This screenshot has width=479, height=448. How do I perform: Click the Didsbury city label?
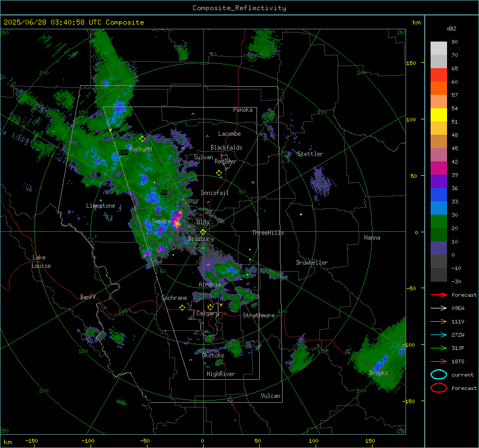coord(201,239)
